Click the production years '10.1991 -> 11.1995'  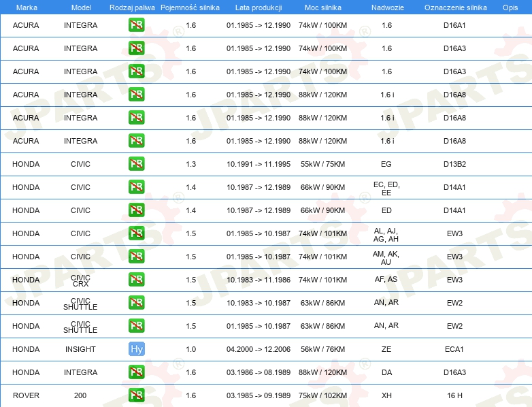pos(259,164)
